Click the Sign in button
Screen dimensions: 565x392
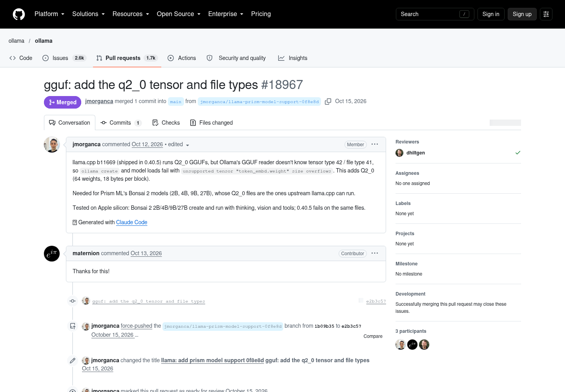491,14
